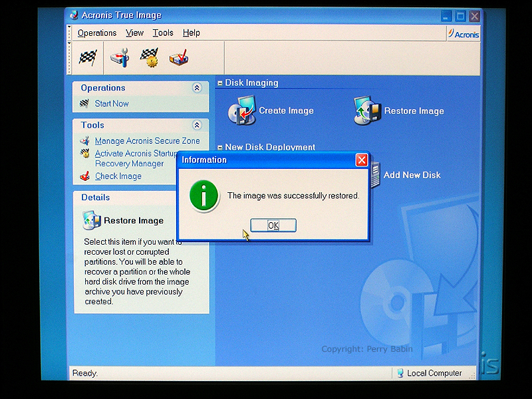Image resolution: width=532 pixels, height=399 pixels.
Task: Close the Information dialog with red X
Action: (362, 160)
